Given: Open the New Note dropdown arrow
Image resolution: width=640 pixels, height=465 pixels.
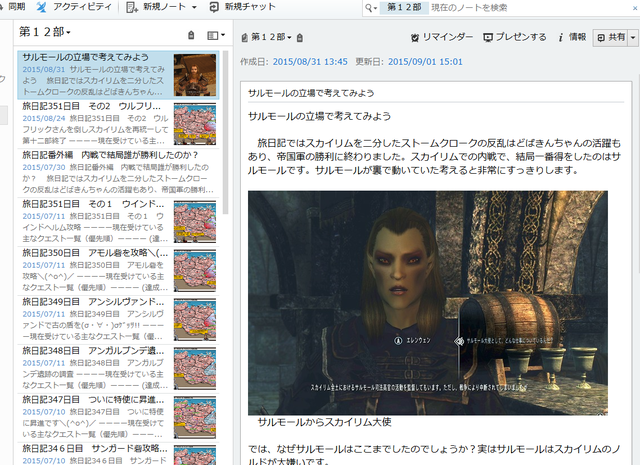Looking at the screenshot, I should pos(194,7).
